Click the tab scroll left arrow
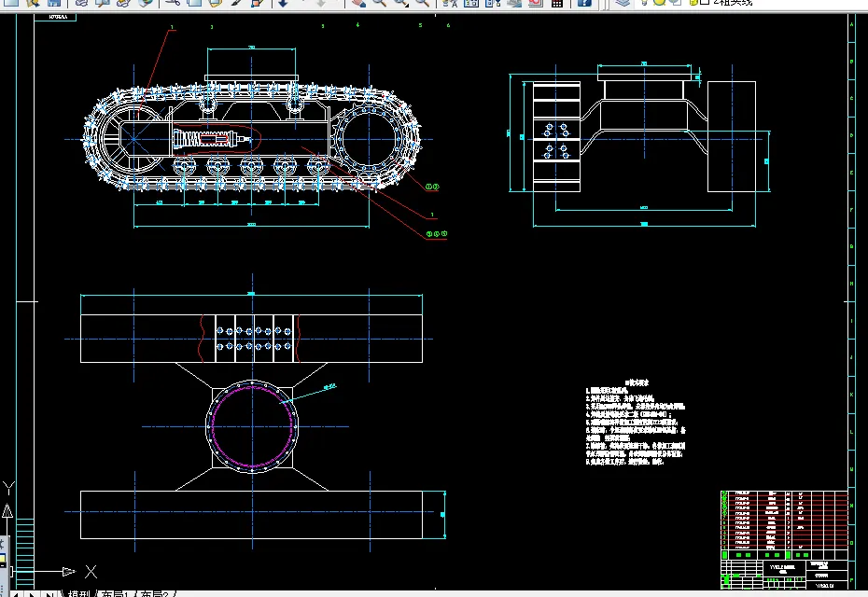Image resolution: width=868 pixels, height=597 pixels. 16,594
